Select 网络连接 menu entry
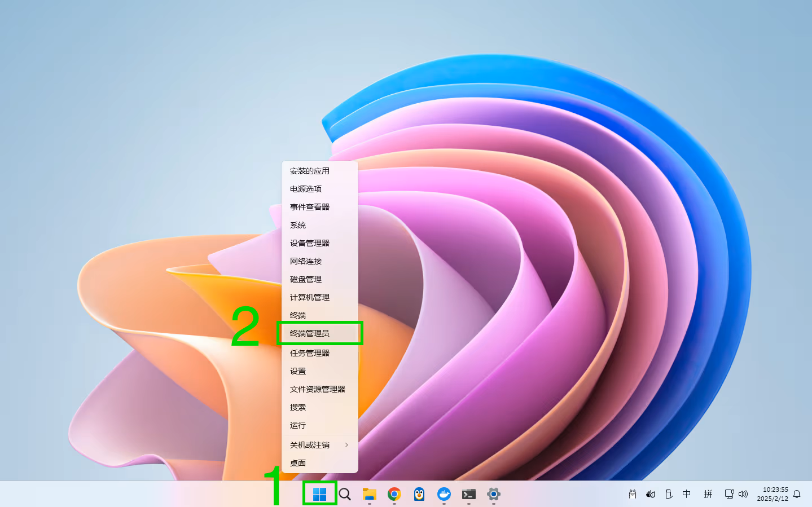 tap(320, 261)
